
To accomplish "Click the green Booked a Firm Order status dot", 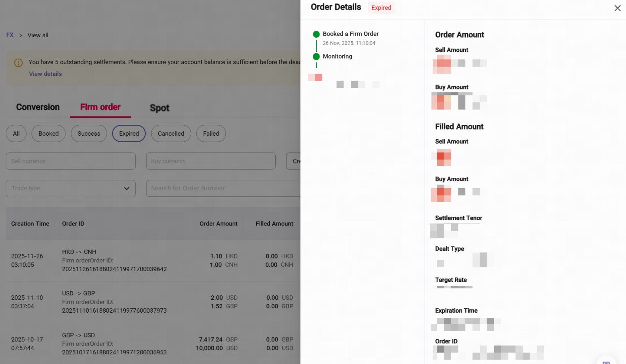I will [316, 34].
